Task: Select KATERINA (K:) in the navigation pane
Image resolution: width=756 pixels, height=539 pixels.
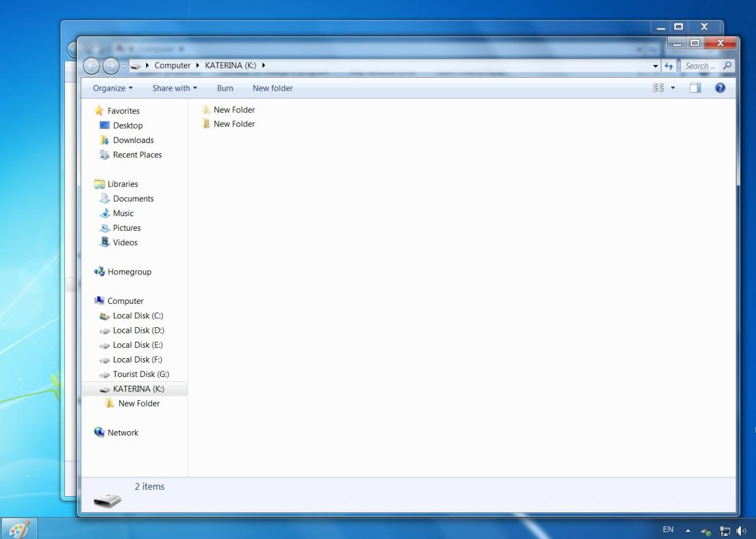Action: coord(134,389)
